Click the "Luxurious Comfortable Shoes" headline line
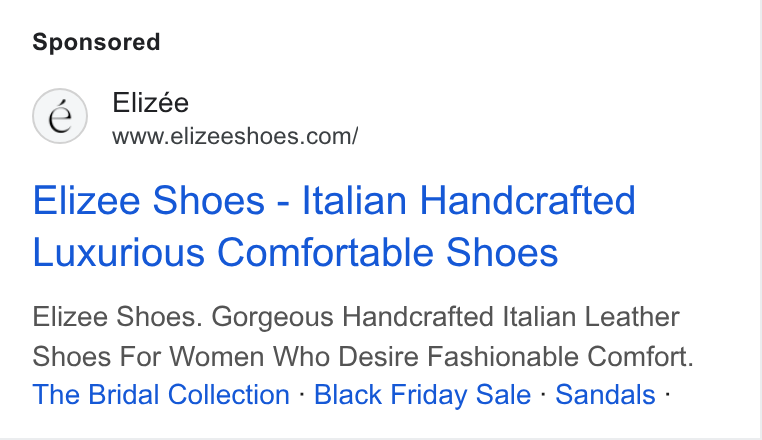 click(x=295, y=252)
